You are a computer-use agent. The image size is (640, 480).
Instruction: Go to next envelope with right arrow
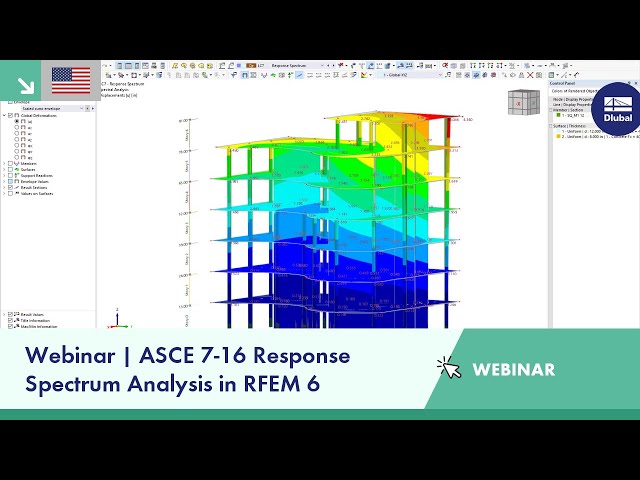click(x=93, y=109)
